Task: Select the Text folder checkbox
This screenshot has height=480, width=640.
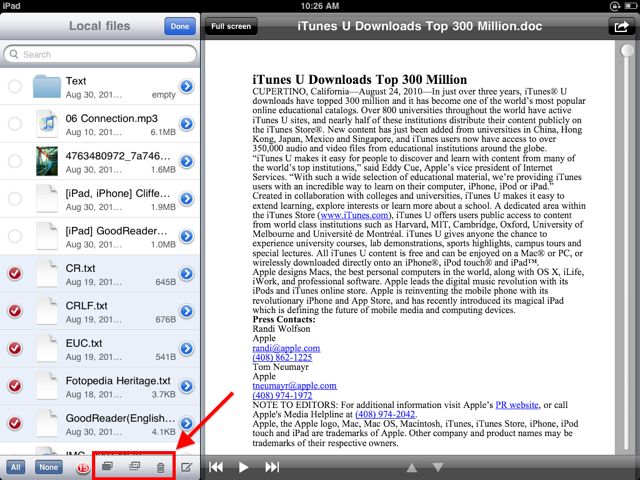Action: (x=15, y=86)
